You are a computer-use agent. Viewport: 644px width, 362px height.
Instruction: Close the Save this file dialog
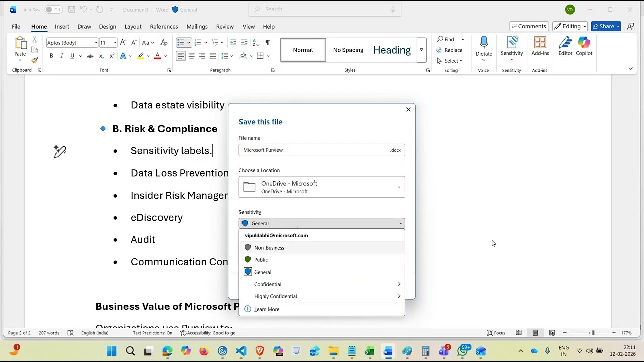(408, 109)
